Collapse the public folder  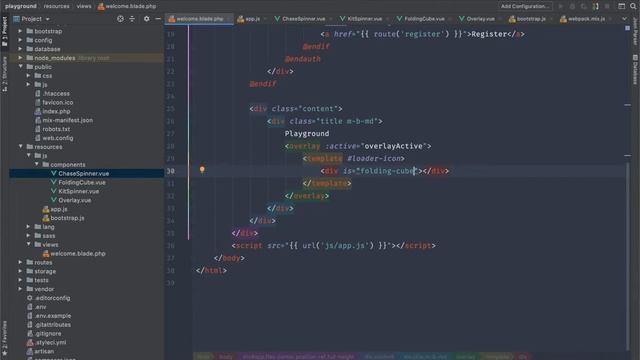point(20,67)
